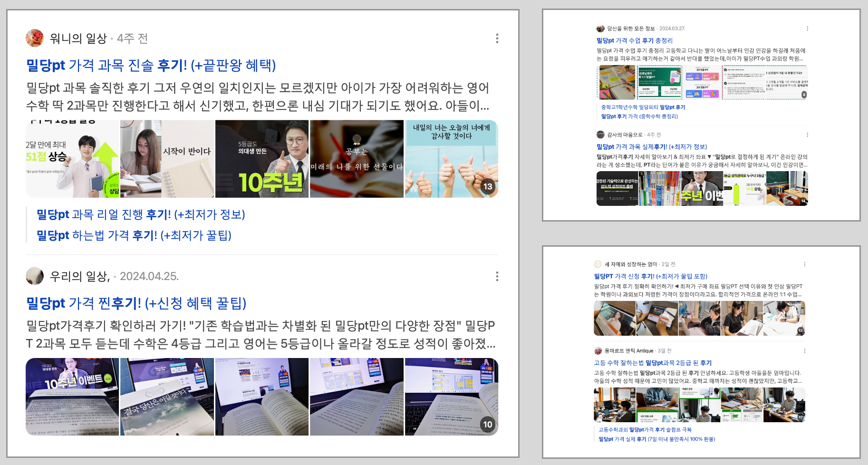Open girl studying thumbnail with 12 badge
868x465 pixels.
point(784,318)
